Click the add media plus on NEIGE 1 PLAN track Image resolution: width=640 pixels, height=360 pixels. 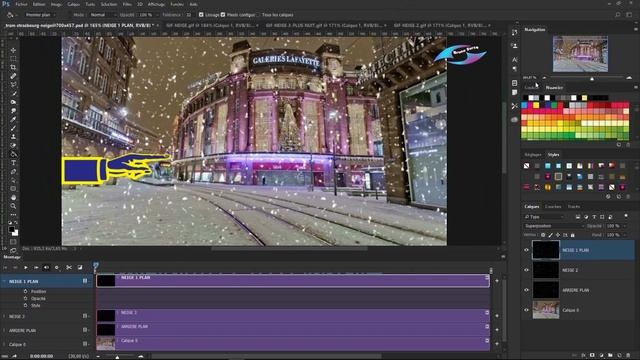(x=497, y=281)
